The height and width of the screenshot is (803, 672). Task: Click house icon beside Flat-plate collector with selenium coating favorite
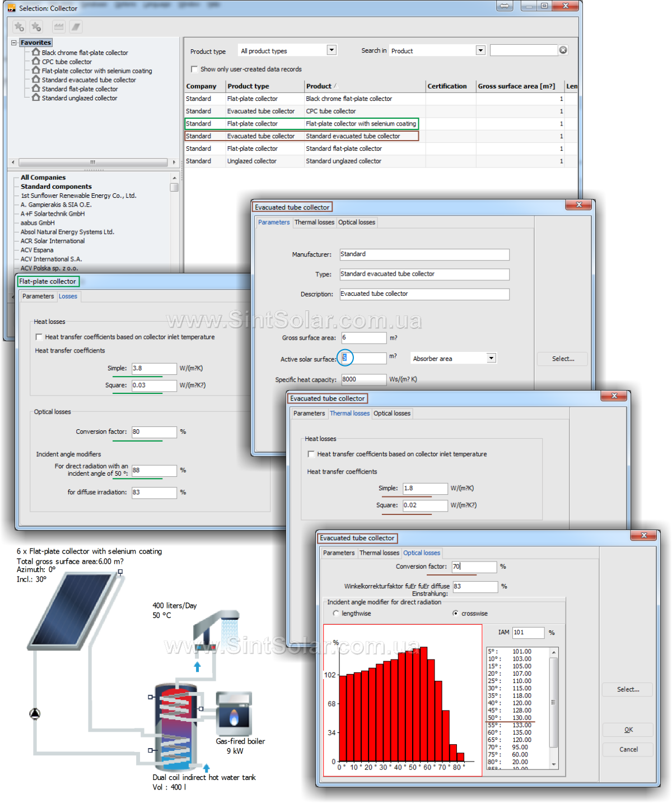(x=36, y=70)
